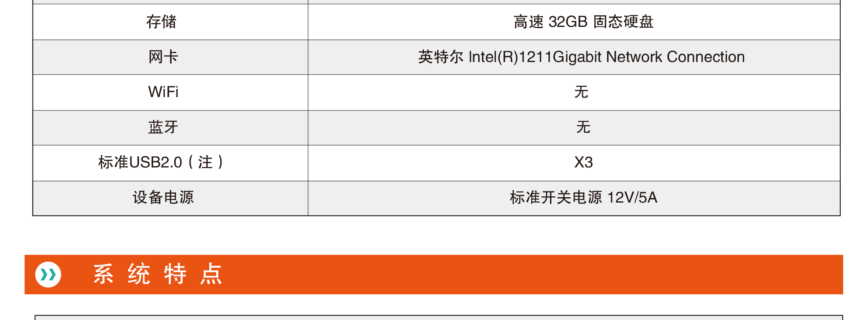Click the 32GB text in the 存储 row

coord(568,22)
